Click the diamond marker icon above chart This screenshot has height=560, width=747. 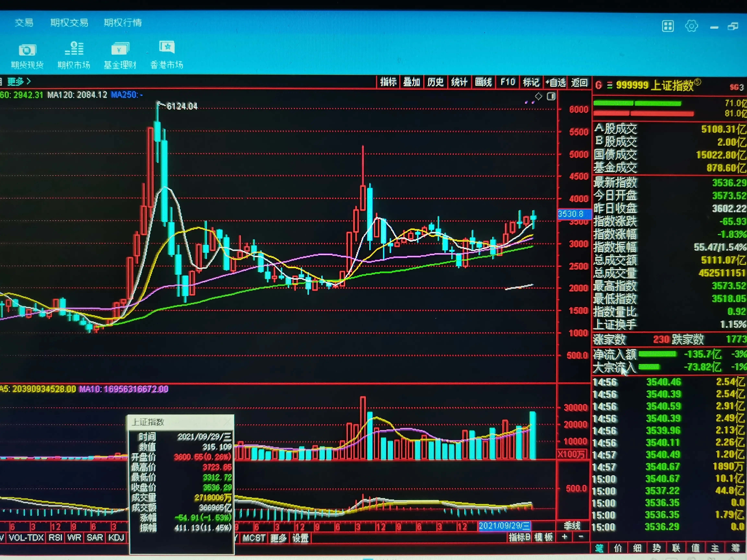point(538,97)
